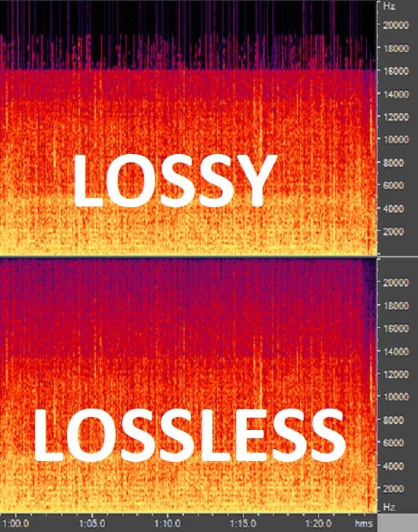Click the Hz label beneath the lossless scale

point(389,507)
